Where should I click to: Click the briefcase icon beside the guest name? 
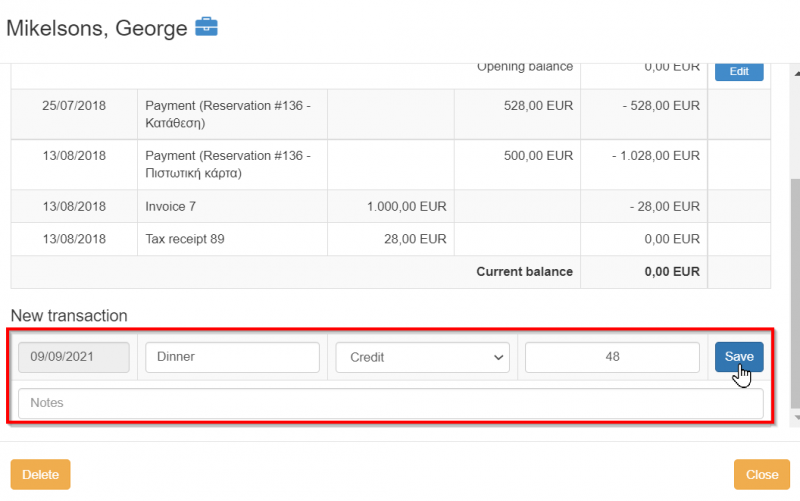coord(206,27)
